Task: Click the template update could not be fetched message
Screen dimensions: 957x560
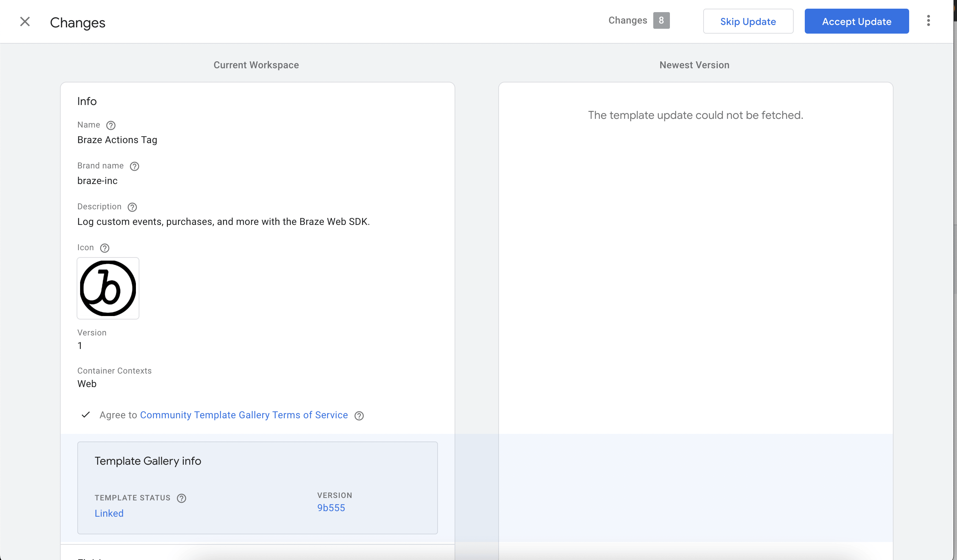Action: (695, 115)
